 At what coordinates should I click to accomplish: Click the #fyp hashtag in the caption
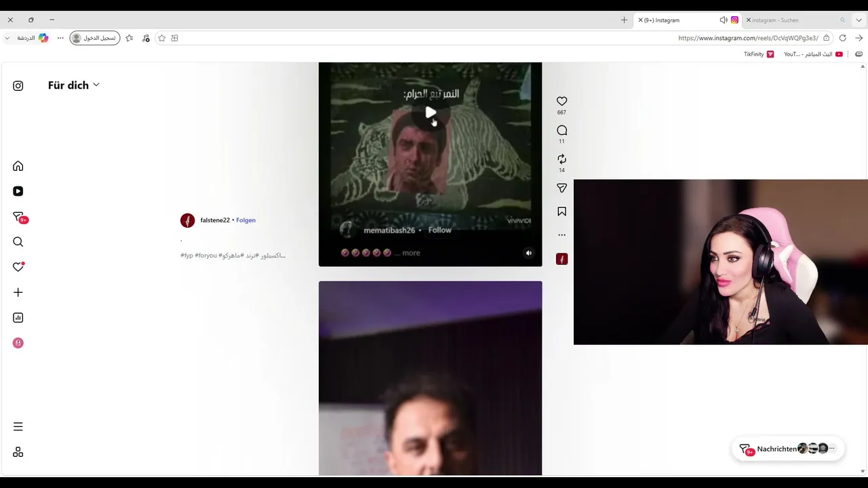click(186, 256)
